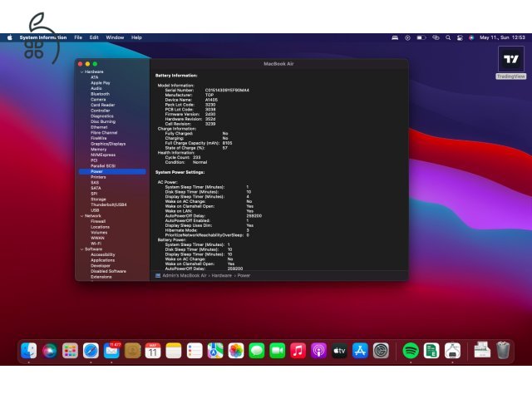Screen dimensions: 532x399
Task: Open Reminders from the dock
Action: [195, 351]
